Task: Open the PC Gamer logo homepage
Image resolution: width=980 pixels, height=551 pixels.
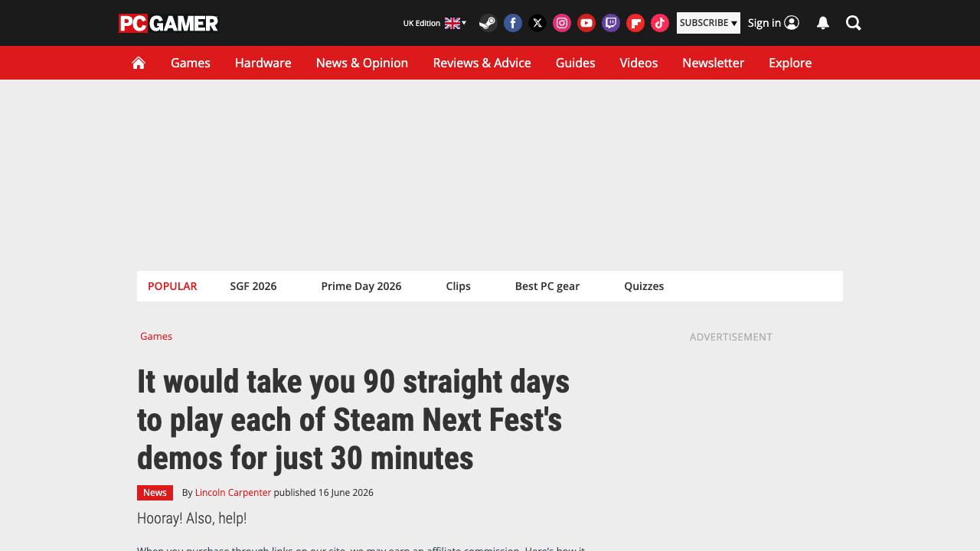Action: pyautogui.click(x=168, y=23)
